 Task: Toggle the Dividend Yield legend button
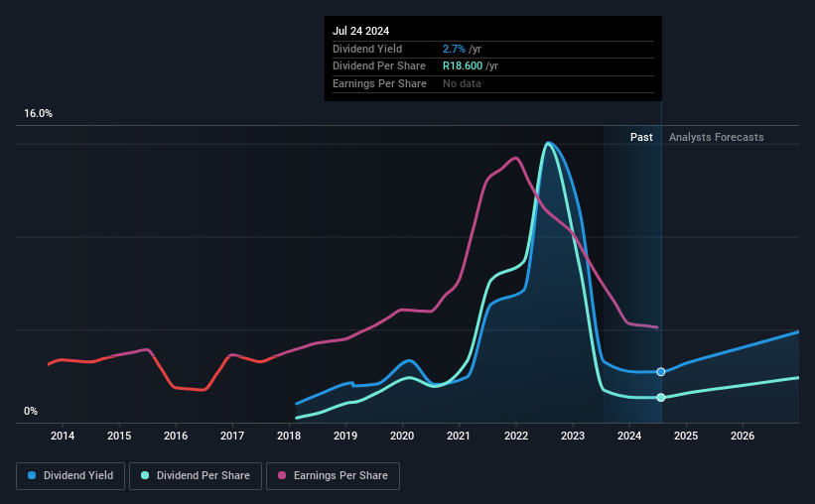70,476
